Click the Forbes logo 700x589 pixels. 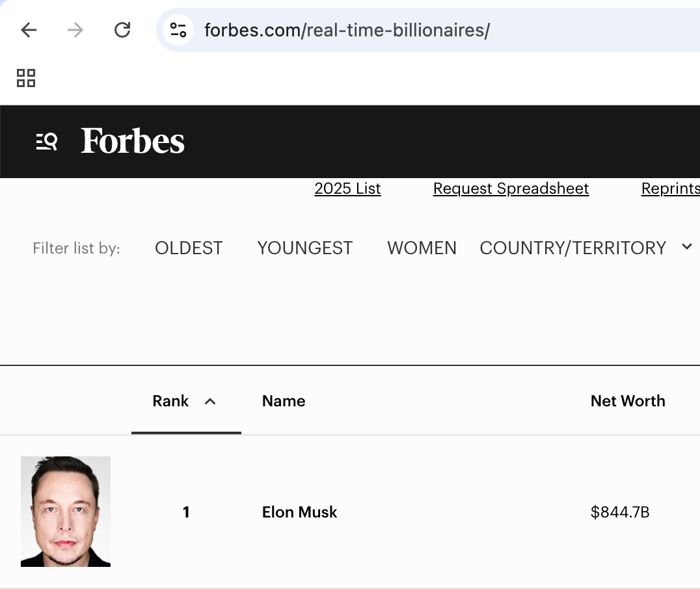coord(133,141)
